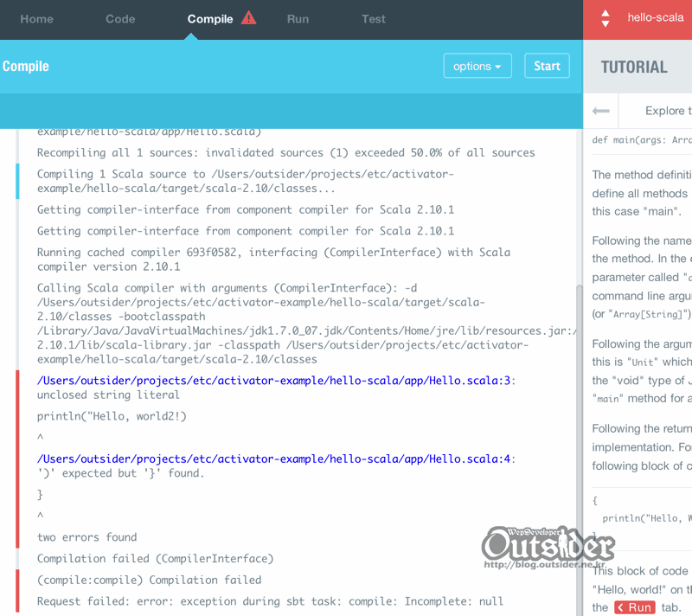Open the Hello.scala:3 error link
The height and width of the screenshot is (616, 692).
(273, 381)
